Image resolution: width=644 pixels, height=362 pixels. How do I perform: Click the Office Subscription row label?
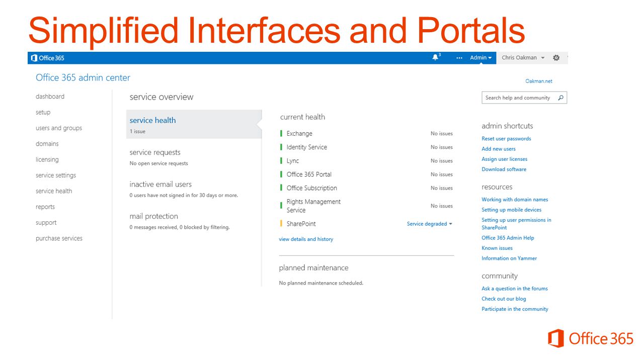[312, 188]
